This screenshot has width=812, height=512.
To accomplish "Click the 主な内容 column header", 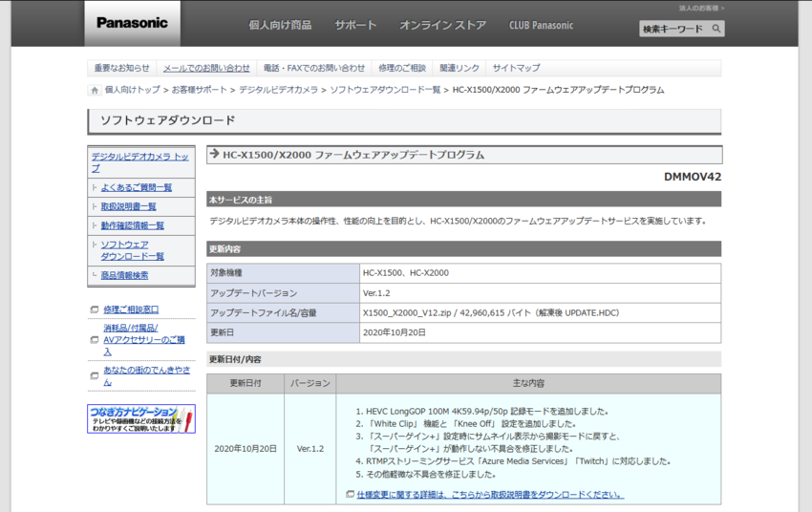I will click(x=528, y=384).
